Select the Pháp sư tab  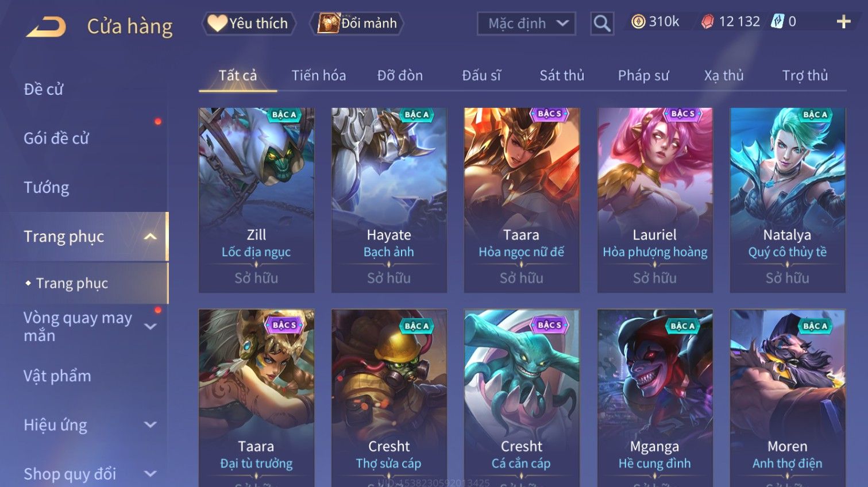pyautogui.click(x=643, y=75)
